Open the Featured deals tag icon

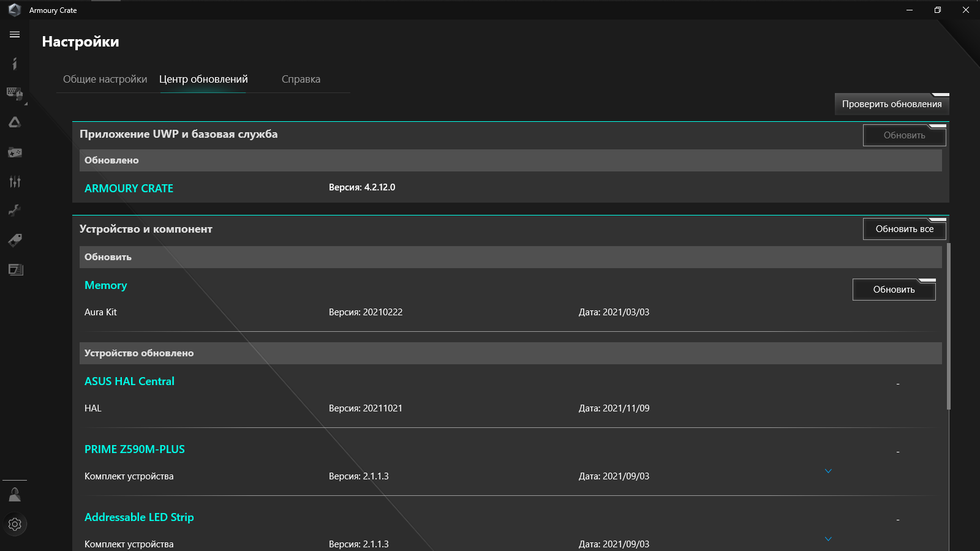click(15, 240)
